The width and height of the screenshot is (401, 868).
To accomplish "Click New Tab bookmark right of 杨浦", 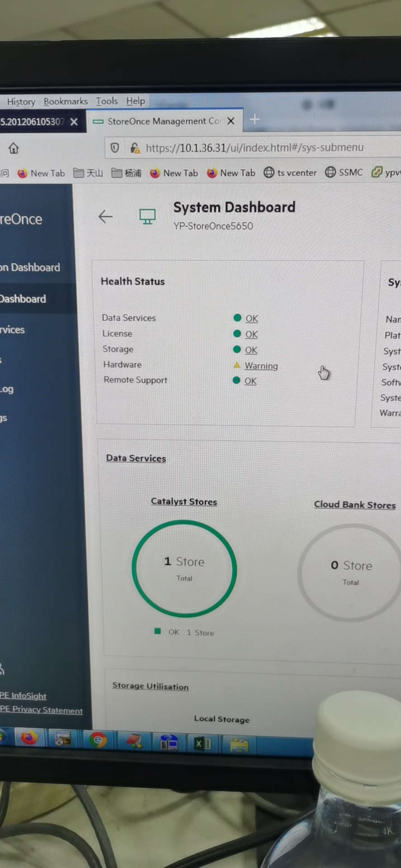I will (174, 173).
